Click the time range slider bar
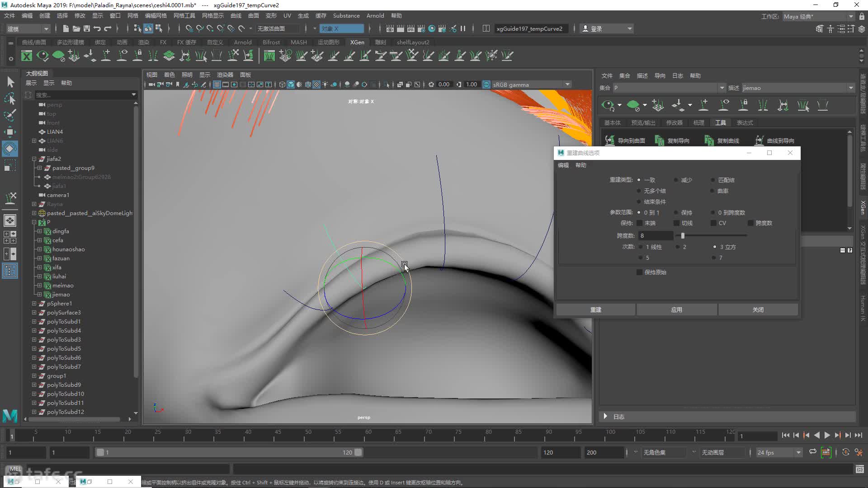The image size is (868, 488). [x=228, y=452]
